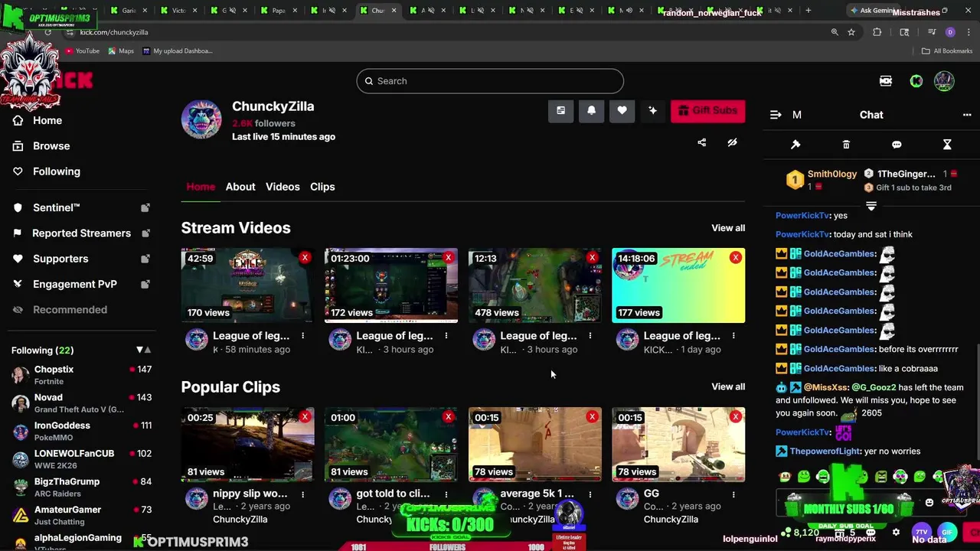
Task: Open options menu for the GG clip
Action: pyautogui.click(x=733, y=494)
